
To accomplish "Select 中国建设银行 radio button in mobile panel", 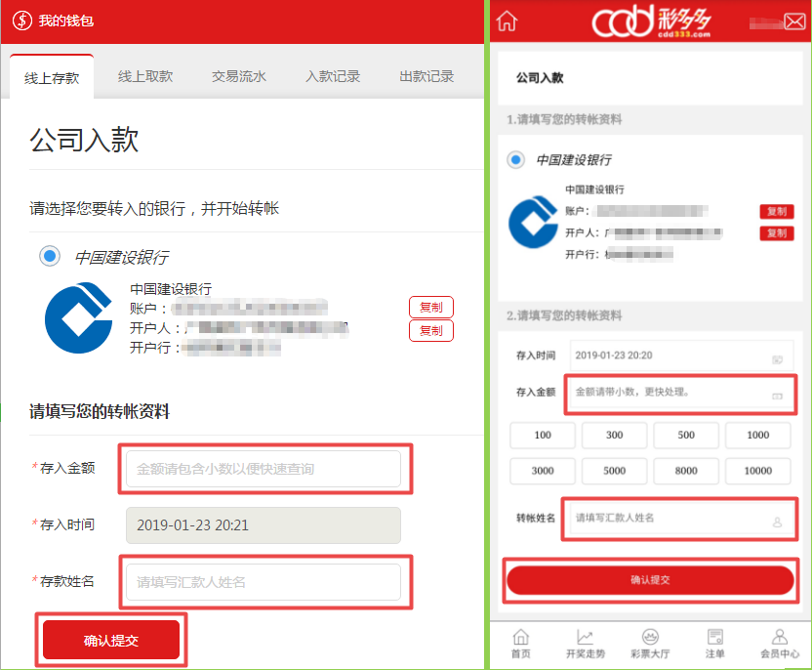I will point(515,159).
